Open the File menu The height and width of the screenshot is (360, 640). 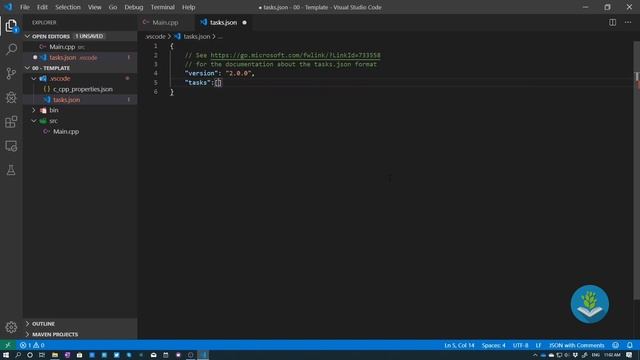[24, 7]
